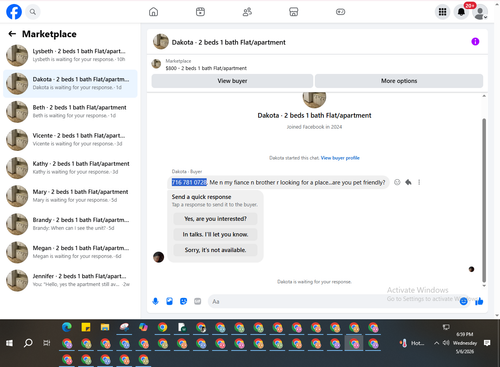Open the Windows notification center icon
Image resolution: width=500 pixels, height=367 pixels.
[x=487, y=343]
